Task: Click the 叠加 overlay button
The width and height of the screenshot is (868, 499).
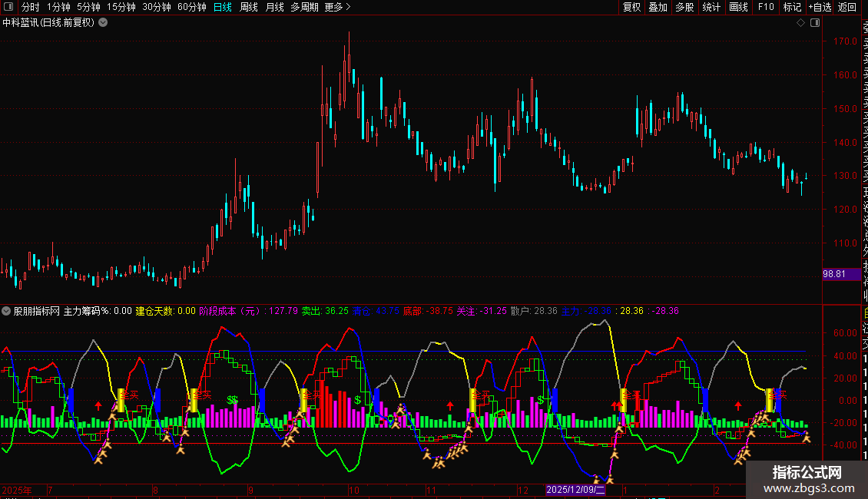Action: pyautogui.click(x=658, y=7)
